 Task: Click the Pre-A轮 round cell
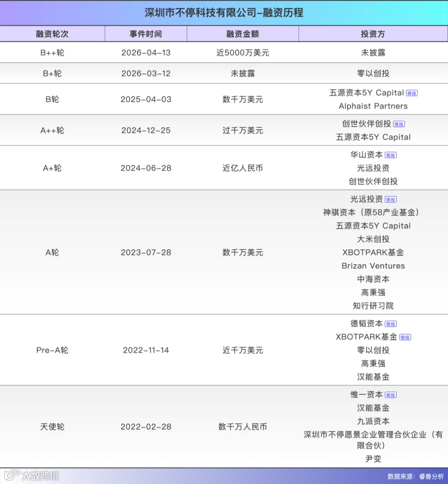52,350
